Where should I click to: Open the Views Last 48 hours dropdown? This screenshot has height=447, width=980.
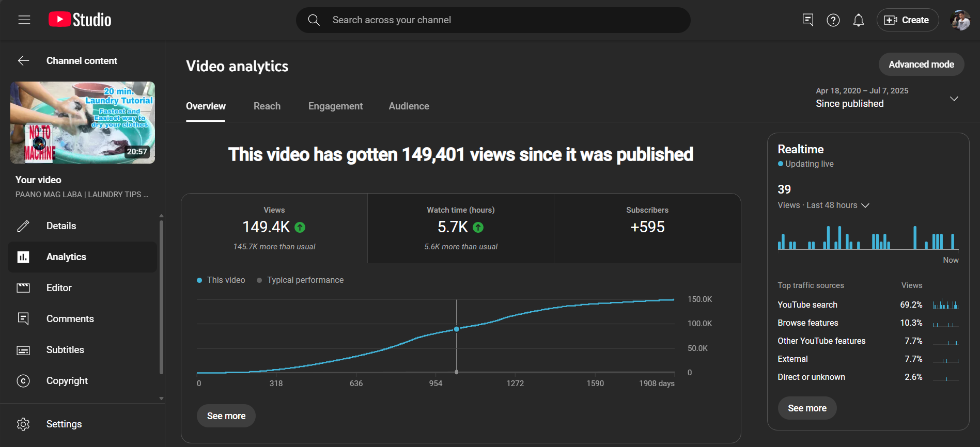823,205
